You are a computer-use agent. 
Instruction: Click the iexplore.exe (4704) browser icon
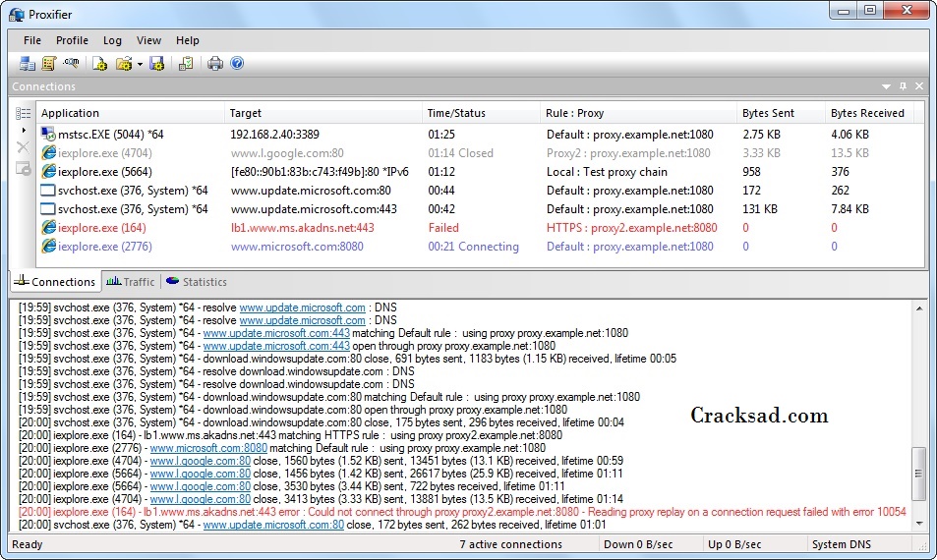click(x=48, y=153)
